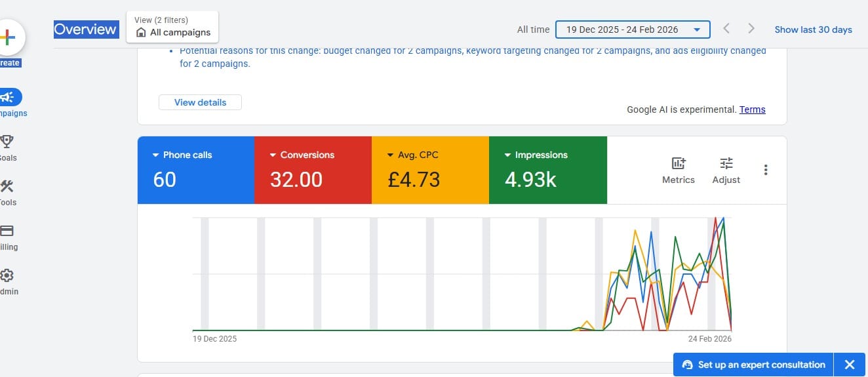Image resolution: width=868 pixels, height=377 pixels.
Task: Open the Goals trophy icon
Action: (7, 141)
